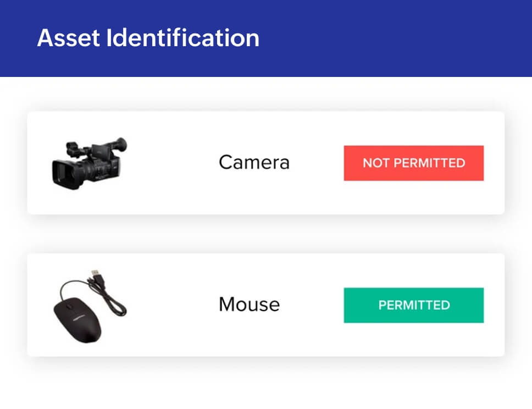
Task: Click the camcorder's front lens hood
Action: (63, 174)
